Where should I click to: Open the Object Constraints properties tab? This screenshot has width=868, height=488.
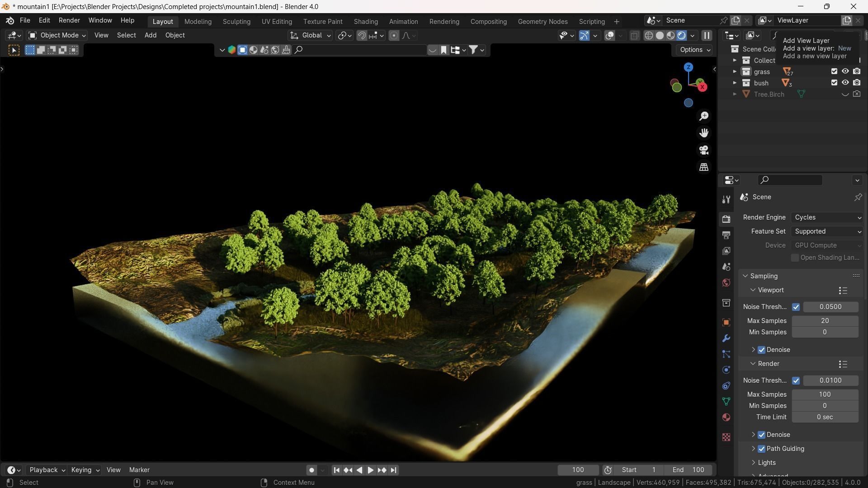click(726, 386)
